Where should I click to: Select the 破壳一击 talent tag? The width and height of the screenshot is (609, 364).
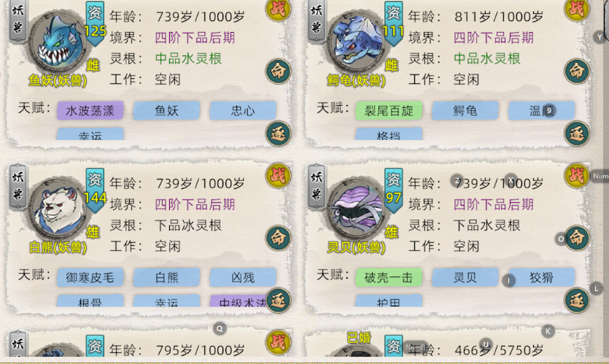[x=389, y=277]
